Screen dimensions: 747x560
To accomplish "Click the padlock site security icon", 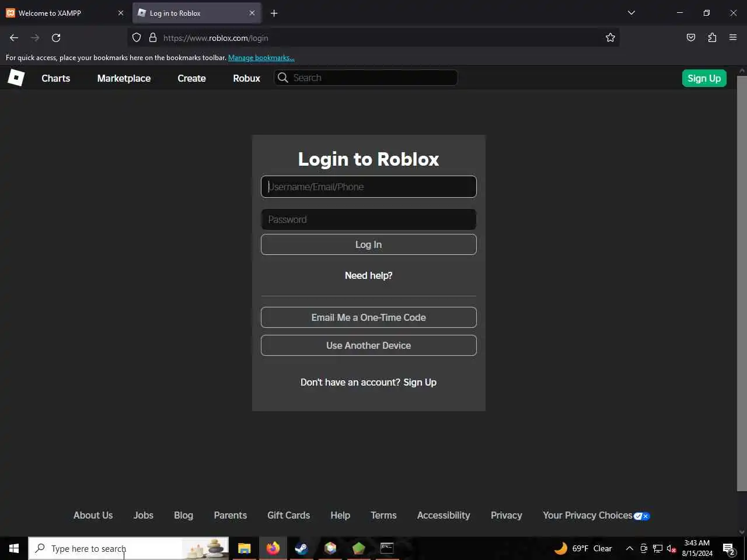I will pos(153,38).
